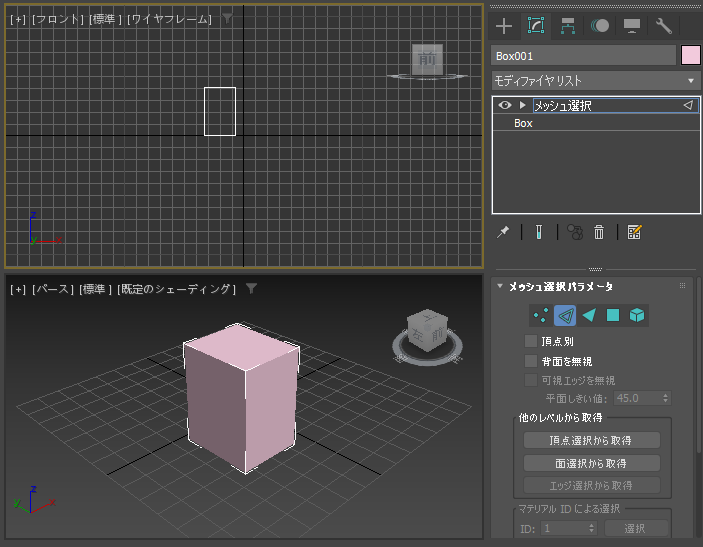
Task: Open the pink object color swatch
Action: (x=690, y=56)
